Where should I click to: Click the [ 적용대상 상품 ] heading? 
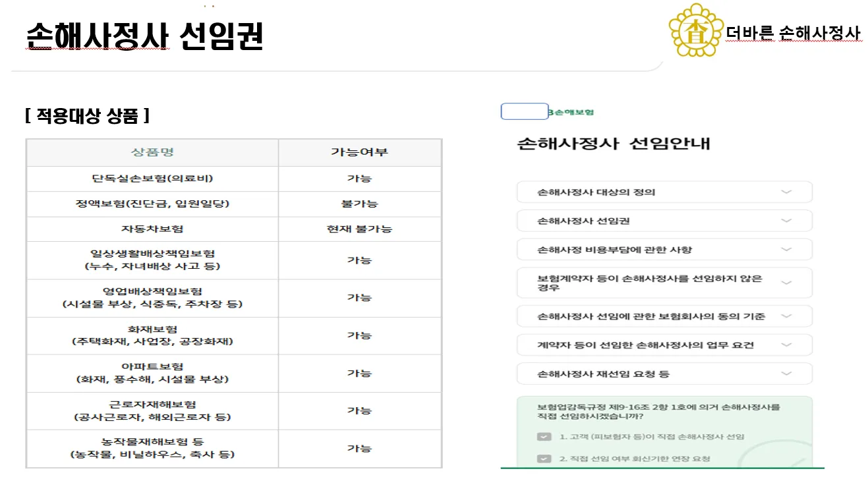tap(87, 117)
